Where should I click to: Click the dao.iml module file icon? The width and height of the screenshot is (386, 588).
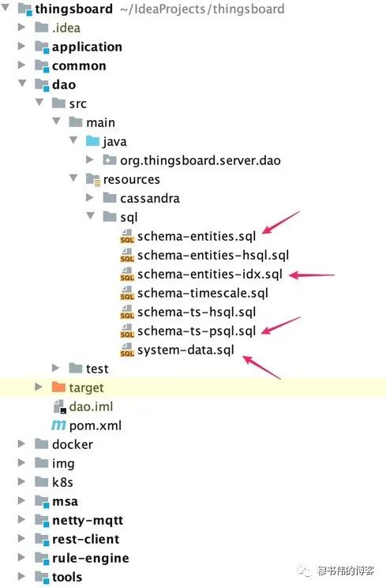click(59, 406)
